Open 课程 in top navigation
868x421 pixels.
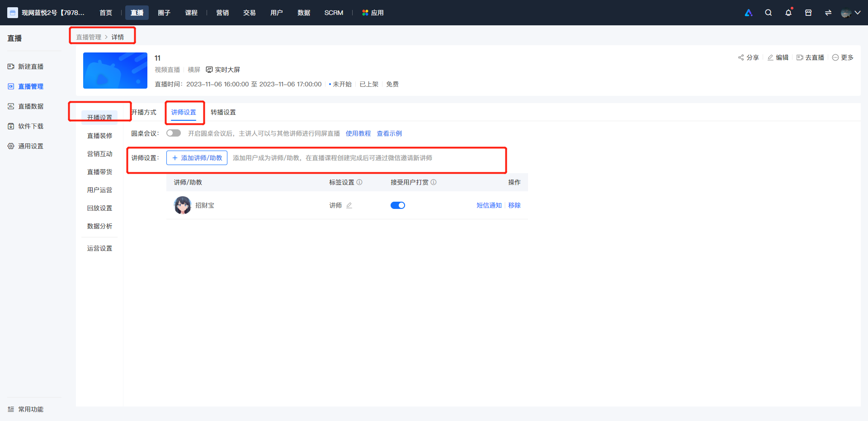[x=191, y=13]
